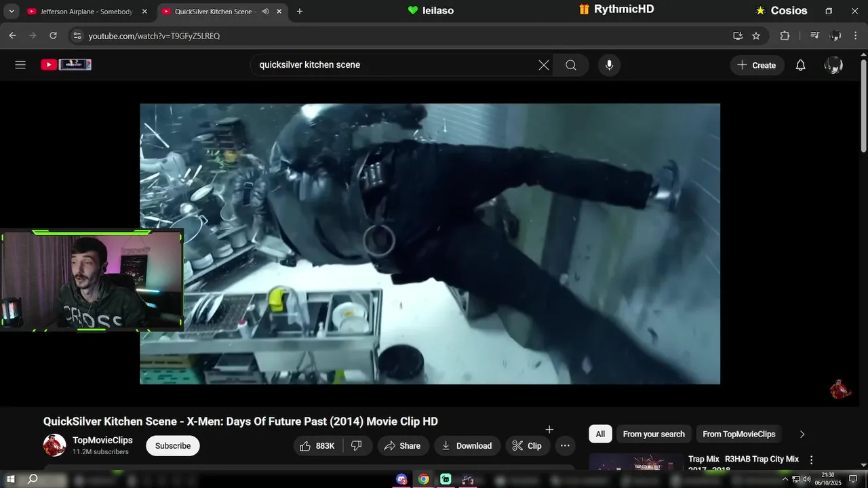
Task: Show hidden system tray icons
Action: point(785,479)
